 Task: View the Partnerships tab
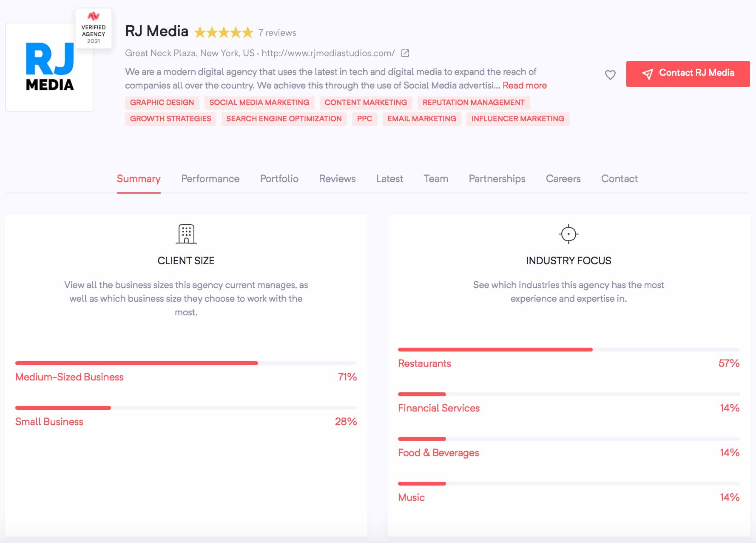click(x=497, y=179)
